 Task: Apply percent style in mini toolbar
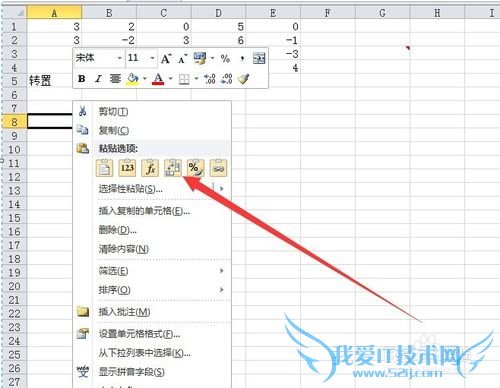point(225,59)
